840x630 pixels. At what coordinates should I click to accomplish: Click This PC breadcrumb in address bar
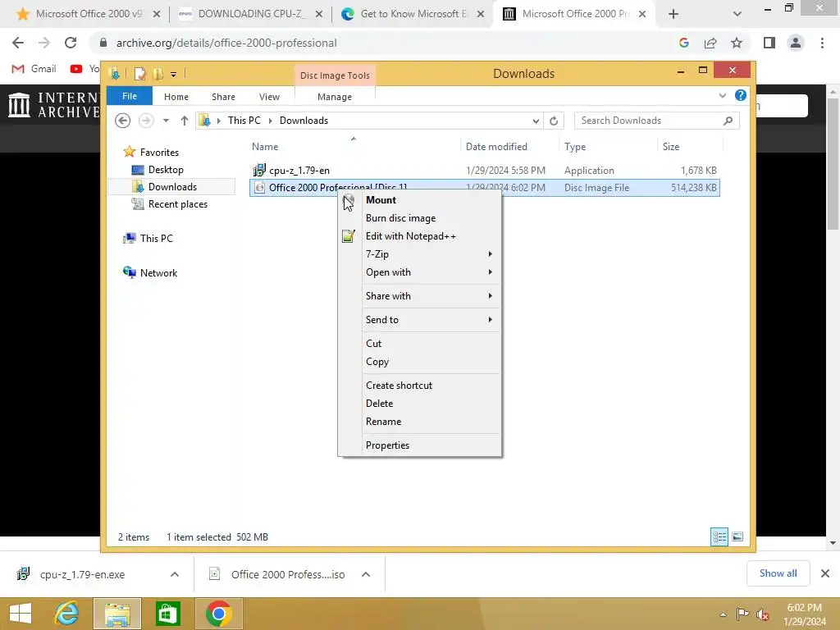(244, 121)
